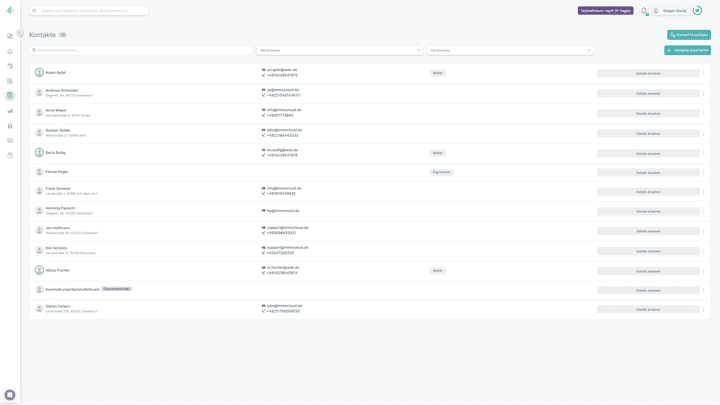Click the global search field at top
The image size is (720, 405).
coord(88,11)
